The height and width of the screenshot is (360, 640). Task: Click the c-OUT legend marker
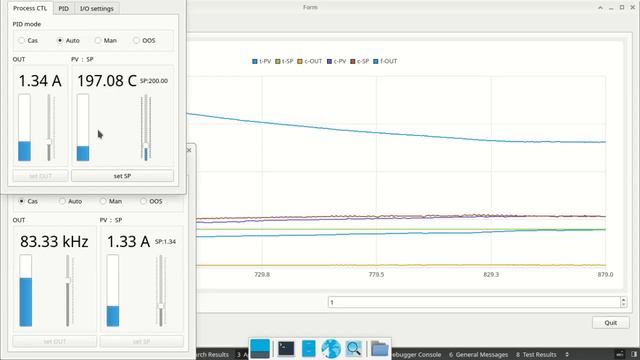300,61
